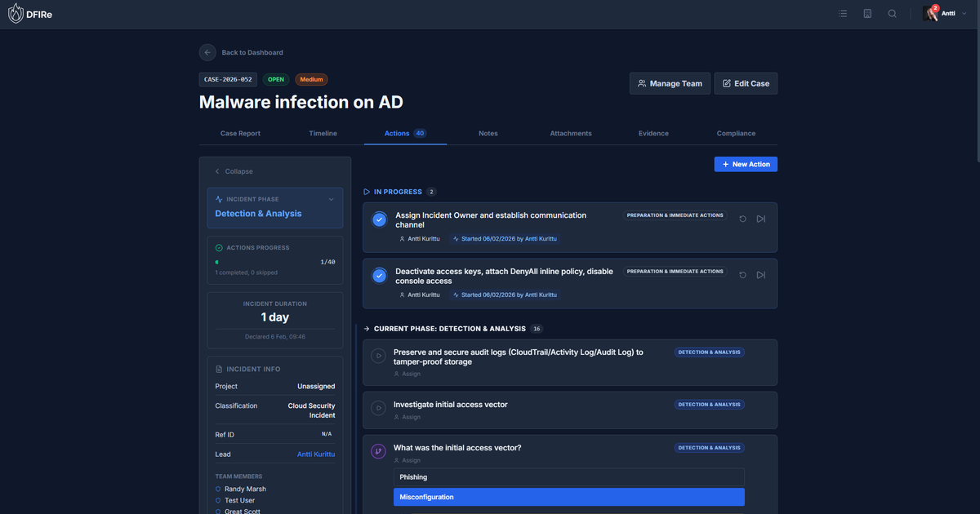Expand the Incident Phase dropdown
Screen dimensions: 980x514
pos(331,199)
